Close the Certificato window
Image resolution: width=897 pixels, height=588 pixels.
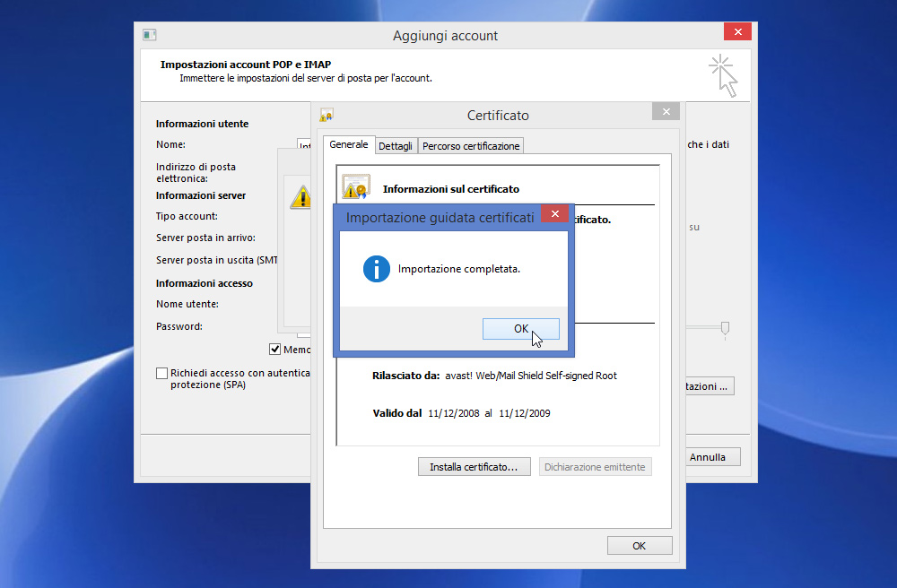point(666,111)
